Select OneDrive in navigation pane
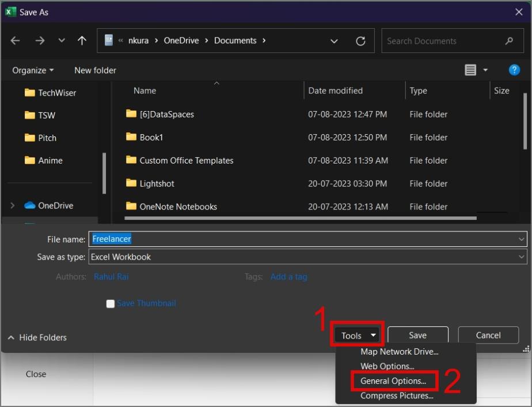This screenshot has width=532, height=407. pyautogui.click(x=48, y=206)
